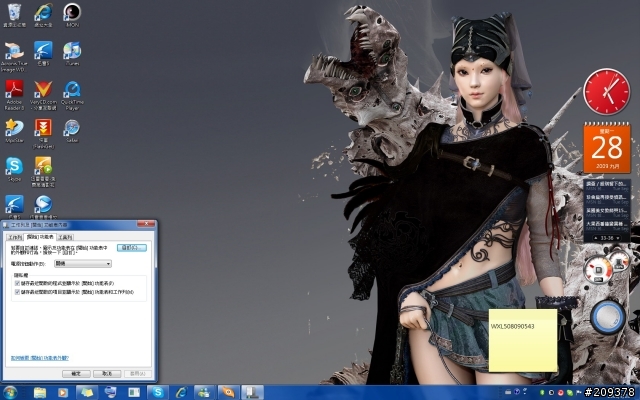Open the third headline in feed gadget
Image resolution: width=640 pixels, height=400 pixels.
pos(607,213)
